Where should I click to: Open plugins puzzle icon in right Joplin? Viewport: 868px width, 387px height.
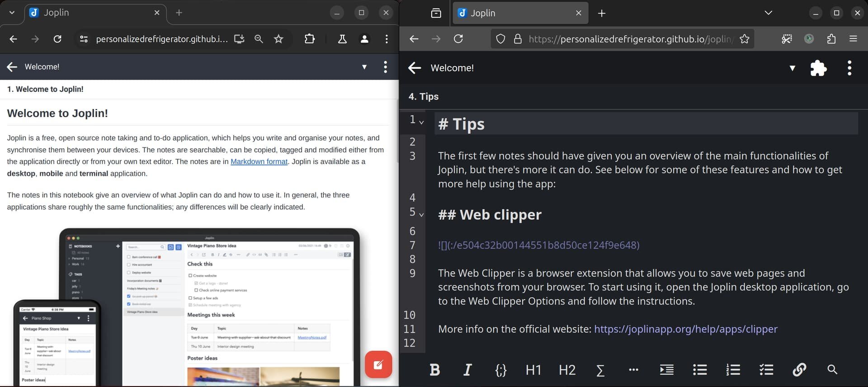pyautogui.click(x=818, y=68)
